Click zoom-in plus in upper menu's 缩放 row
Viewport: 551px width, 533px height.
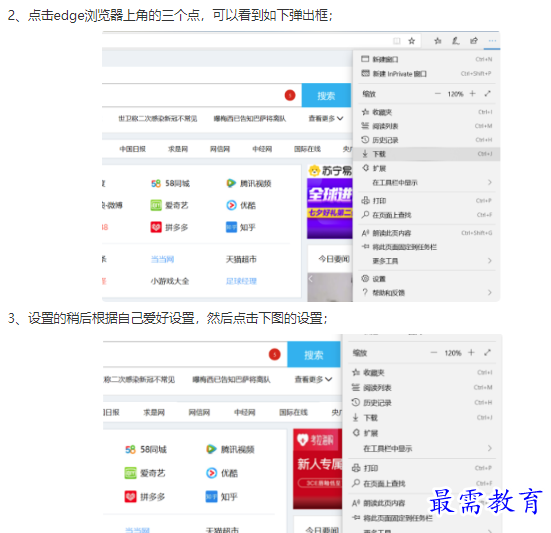[472, 93]
